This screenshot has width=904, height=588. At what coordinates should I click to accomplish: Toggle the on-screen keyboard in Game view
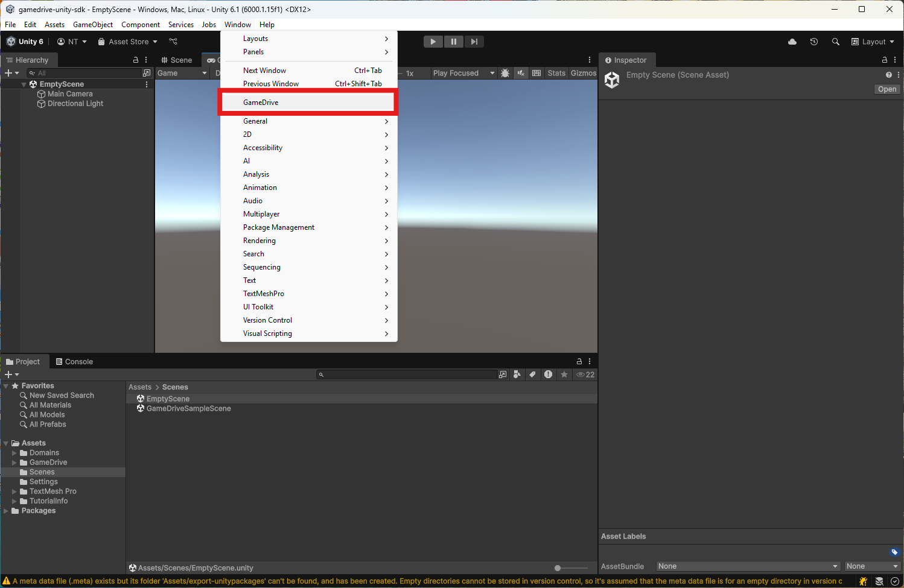pos(536,72)
